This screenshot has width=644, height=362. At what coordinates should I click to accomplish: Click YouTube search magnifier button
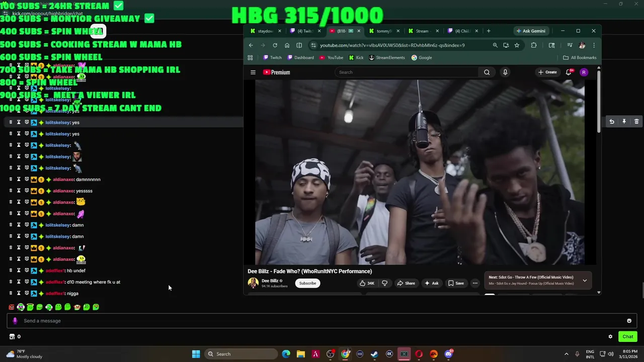point(487,72)
